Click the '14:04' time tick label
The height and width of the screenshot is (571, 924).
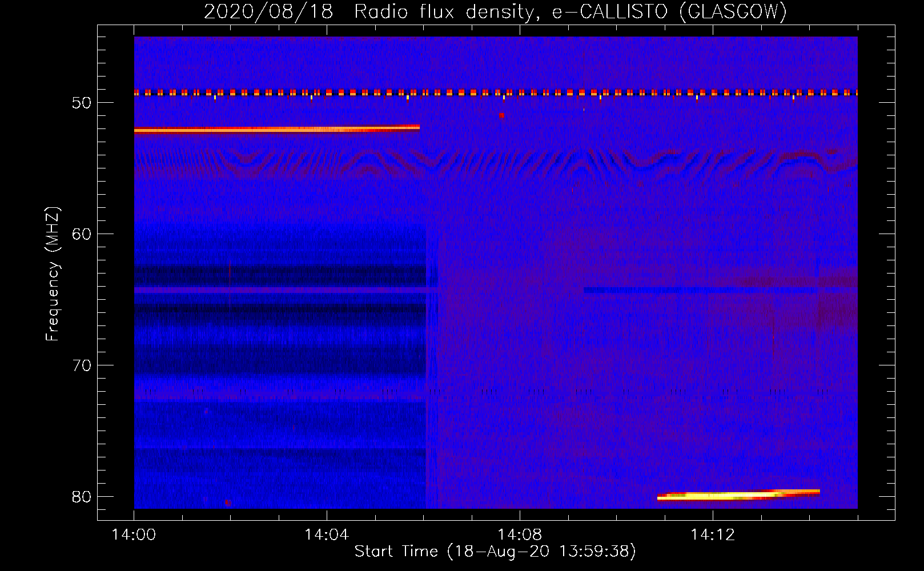pyautogui.click(x=327, y=535)
